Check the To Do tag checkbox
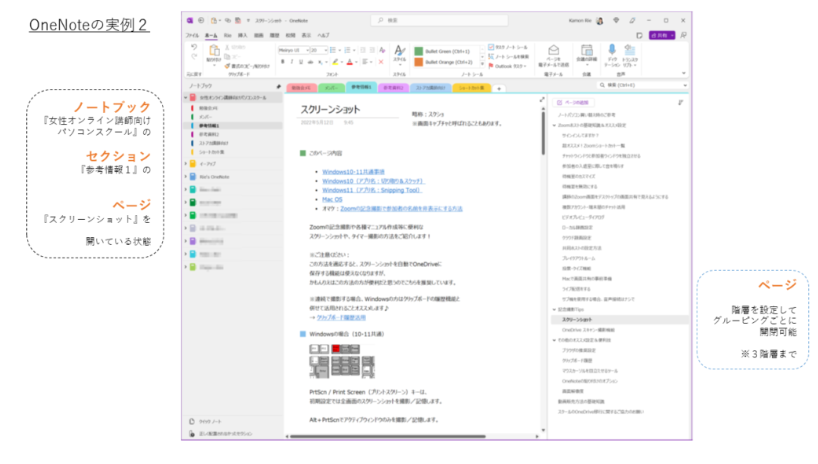The image size is (818, 464). click(x=487, y=46)
